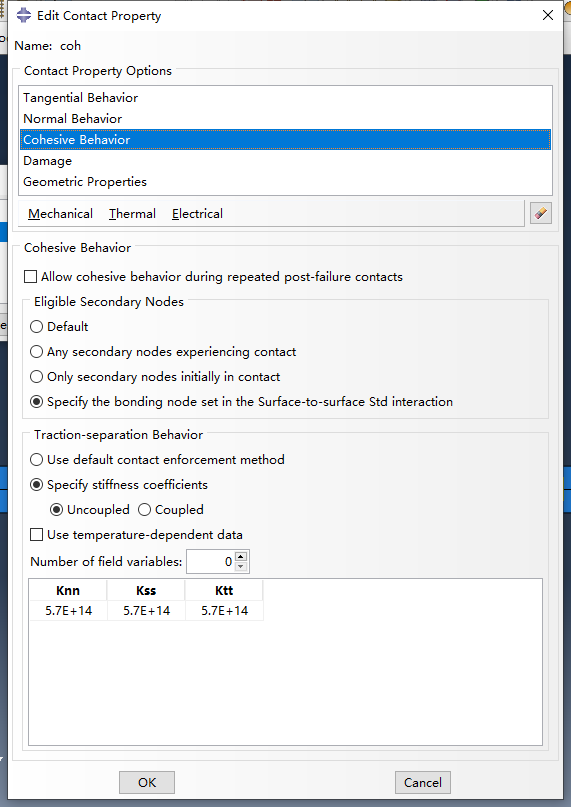Select Normal Behavior option
Screen dimensions: 571x807
click(x=286, y=119)
